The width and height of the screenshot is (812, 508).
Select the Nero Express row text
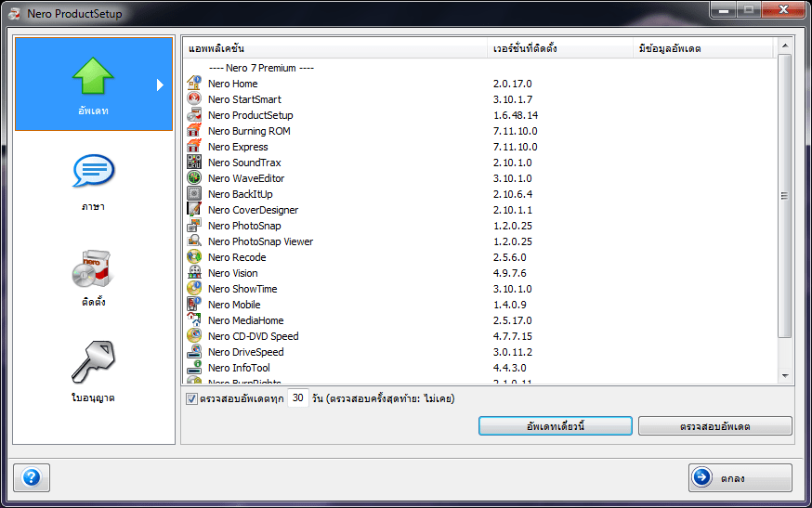pyautogui.click(x=238, y=147)
